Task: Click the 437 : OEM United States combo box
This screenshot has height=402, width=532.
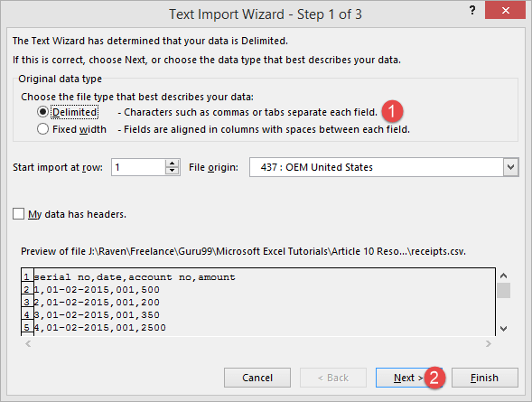Action: tap(384, 167)
